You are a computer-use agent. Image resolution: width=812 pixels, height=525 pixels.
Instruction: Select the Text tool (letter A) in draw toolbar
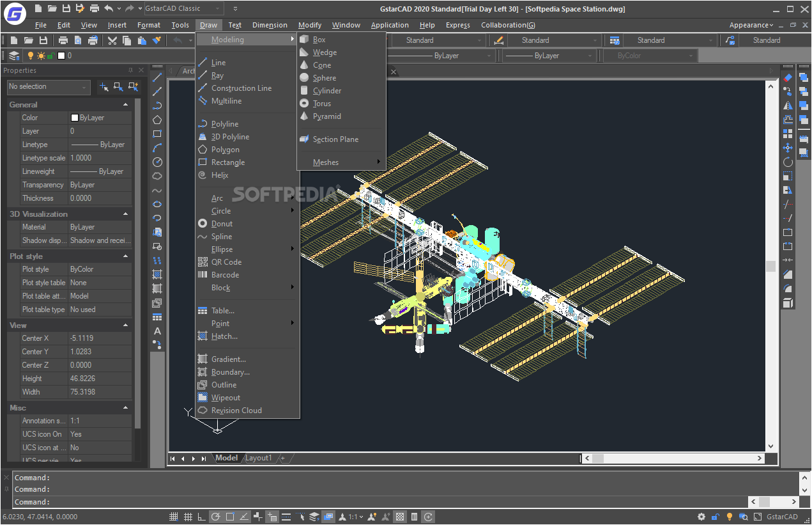[157, 331]
